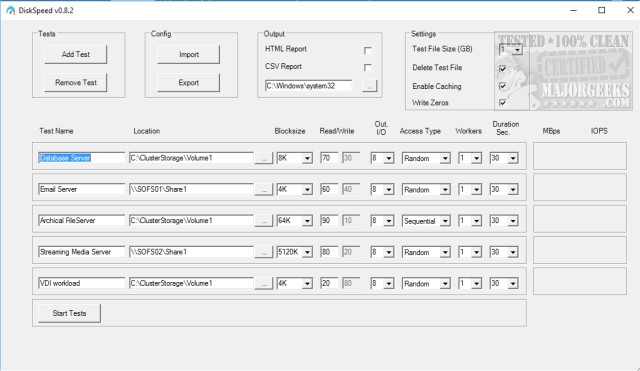Viewport: 640px width, 371px height.
Task: Browse location for VDI workload test
Action: click(x=264, y=283)
